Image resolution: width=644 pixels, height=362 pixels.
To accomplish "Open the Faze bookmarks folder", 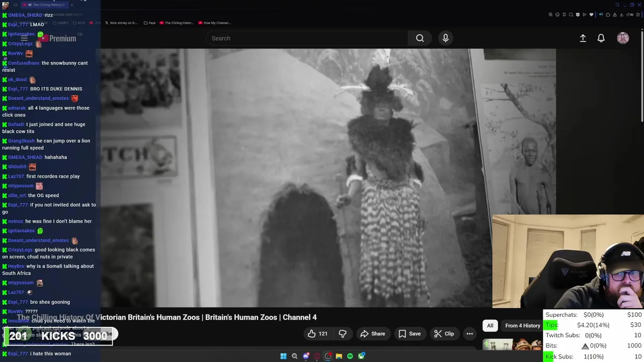I will [149, 23].
